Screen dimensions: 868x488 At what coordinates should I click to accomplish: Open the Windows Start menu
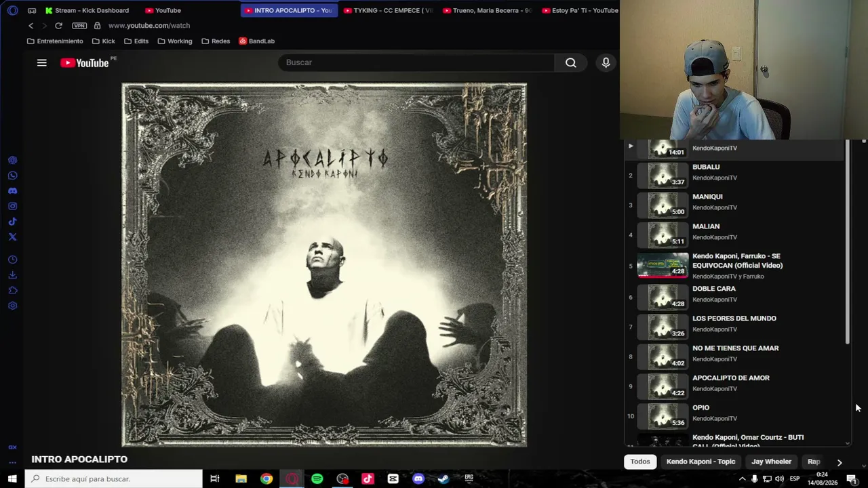pyautogui.click(x=12, y=479)
